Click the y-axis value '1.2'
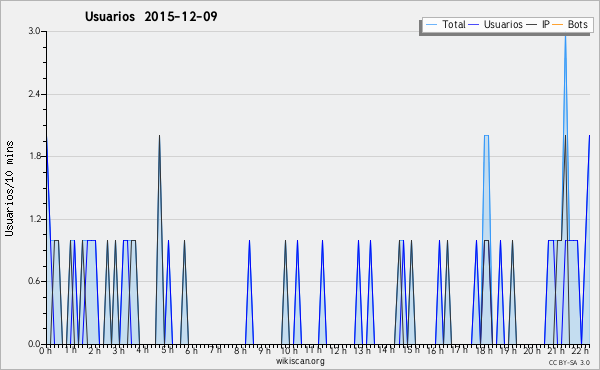Screen dimensions: 600x370 tap(34, 219)
